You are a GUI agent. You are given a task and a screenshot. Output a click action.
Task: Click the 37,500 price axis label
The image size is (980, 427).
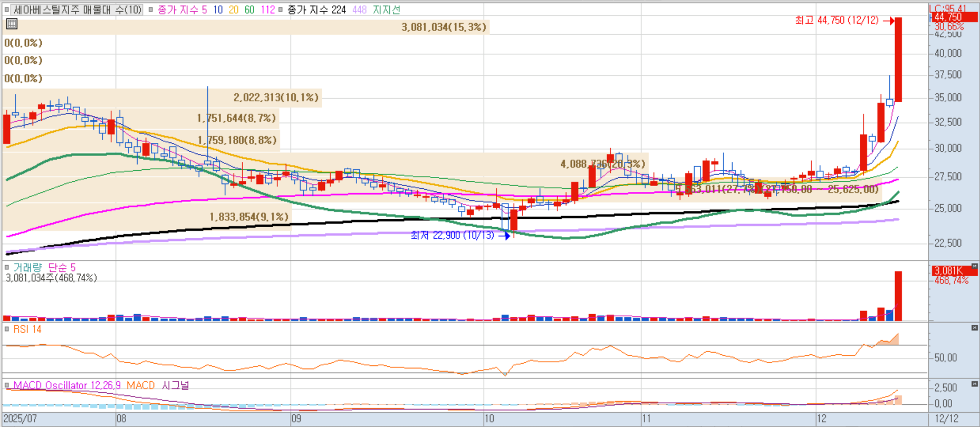tap(948, 75)
